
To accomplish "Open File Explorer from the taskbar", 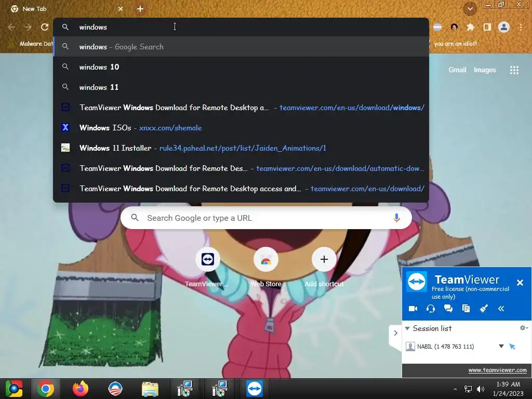I will tap(150, 389).
